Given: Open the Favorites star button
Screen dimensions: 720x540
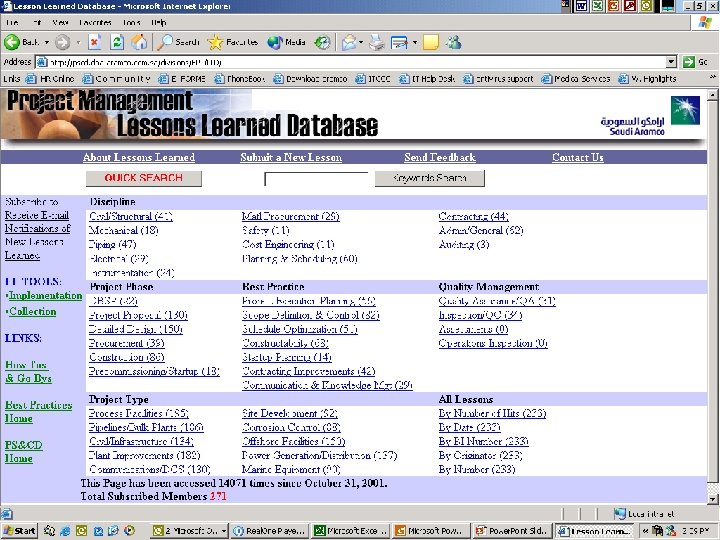Looking at the screenshot, I should [233, 42].
